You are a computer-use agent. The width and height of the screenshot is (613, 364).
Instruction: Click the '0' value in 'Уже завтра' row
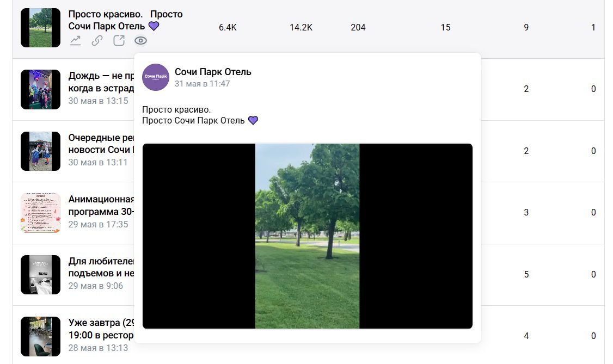593,336
